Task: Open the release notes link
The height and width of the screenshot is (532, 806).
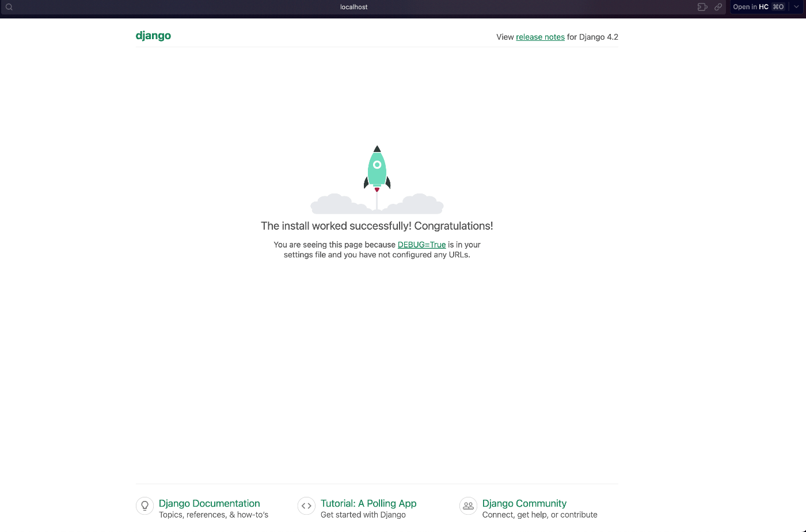Action: pyautogui.click(x=540, y=37)
